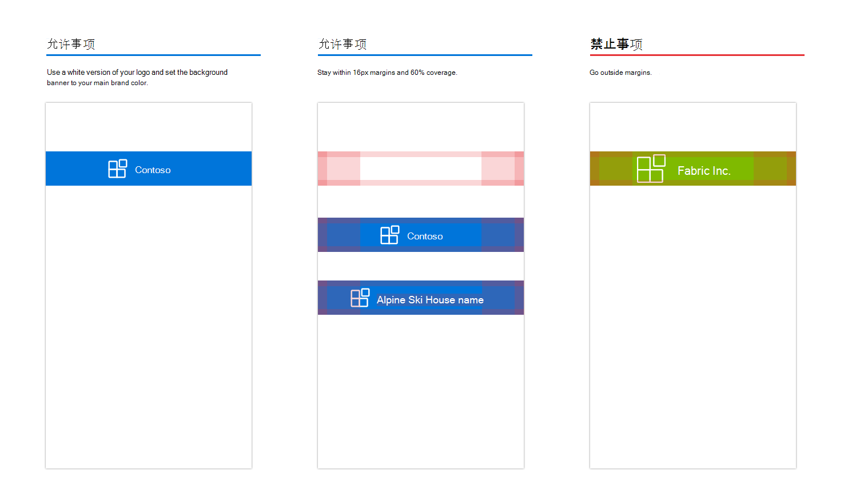Click the Contoso logo icon in the margin-overlay banner
Viewport: 868px width, 493px height.
tap(389, 235)
